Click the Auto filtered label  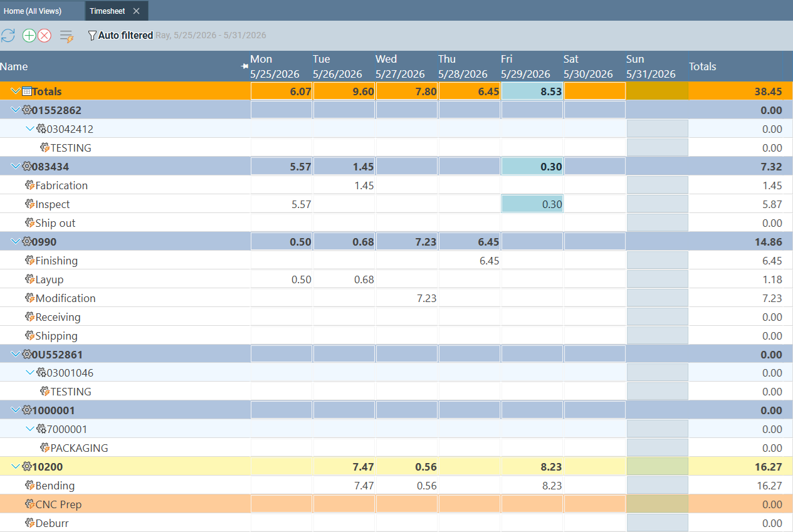[125, 36]
